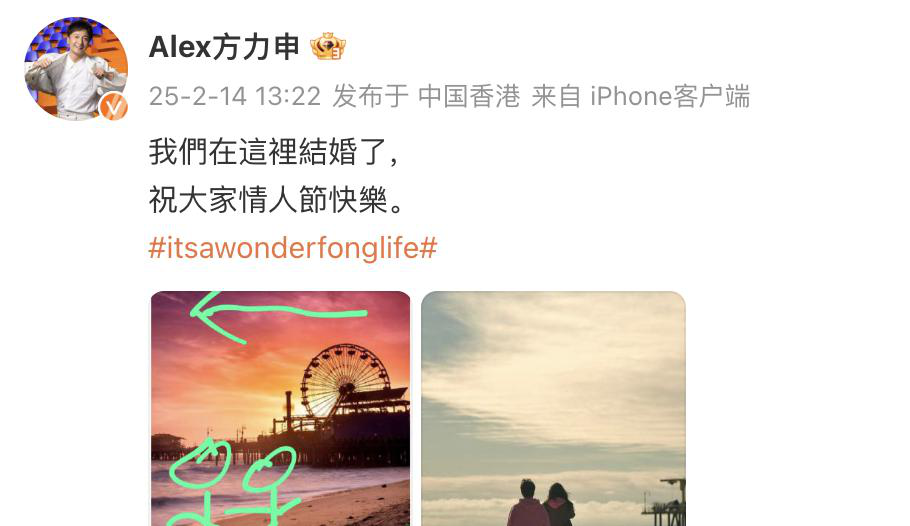Click the 来自 iPhone客户端 source label
The image size is (910, 526).
[641, 96]
